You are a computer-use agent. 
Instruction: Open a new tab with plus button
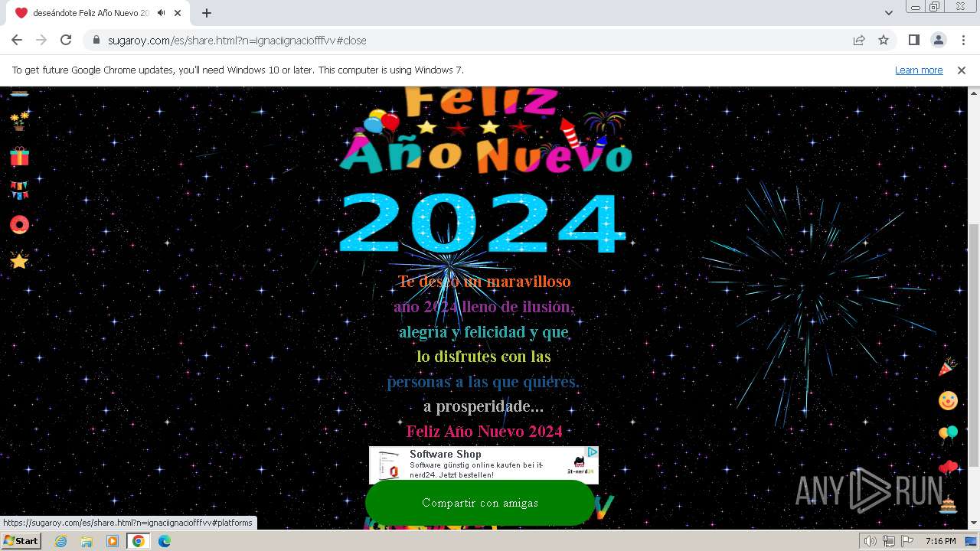(207, 13)
